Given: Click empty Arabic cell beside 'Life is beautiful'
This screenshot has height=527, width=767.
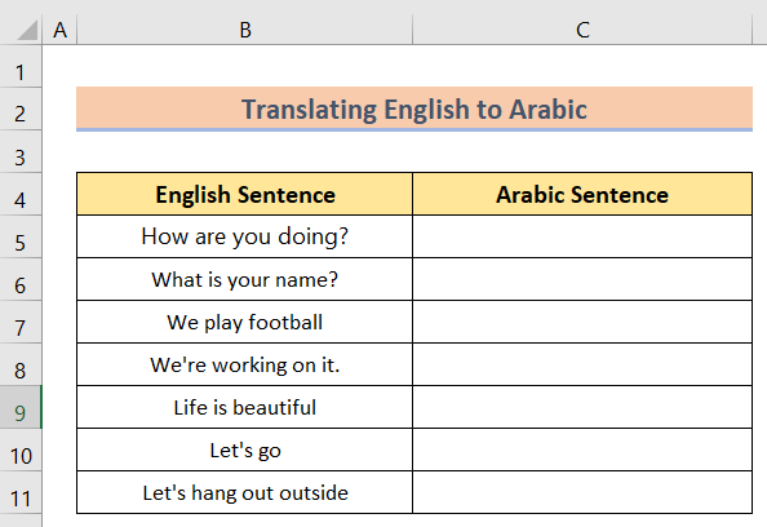Looking at the screenshot, I should [x=582, y=407].
